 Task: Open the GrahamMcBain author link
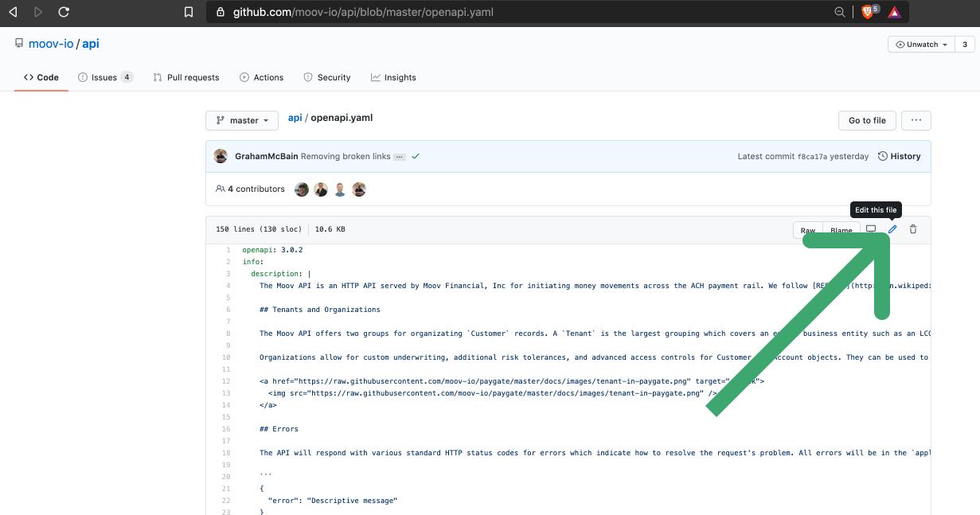coord(267,156)
